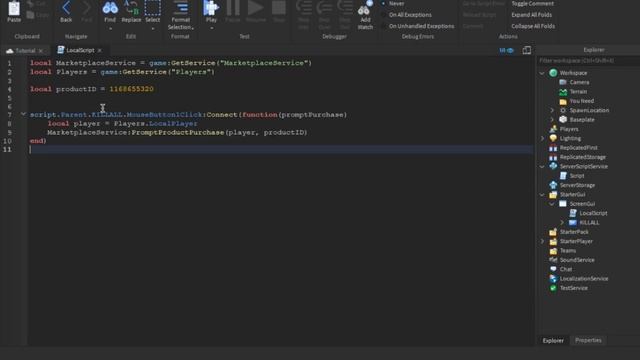
Task: Select the Script under ServerScriptService
Action: [x=577, y=176]
